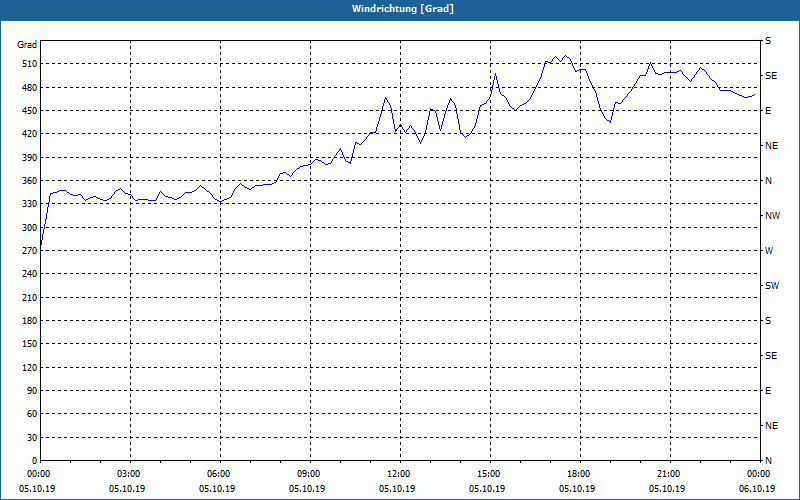Click the 09:00 time label
This screenshot has height=500, width=800.
308,474
